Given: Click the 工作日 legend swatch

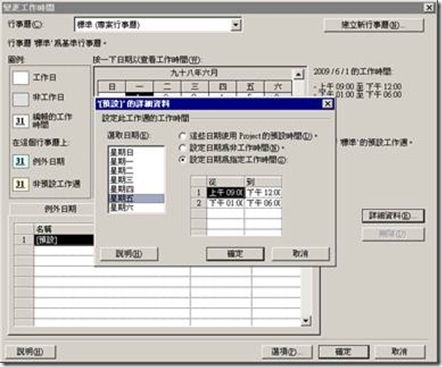Looking at the screenshot, I should (21, 78).
